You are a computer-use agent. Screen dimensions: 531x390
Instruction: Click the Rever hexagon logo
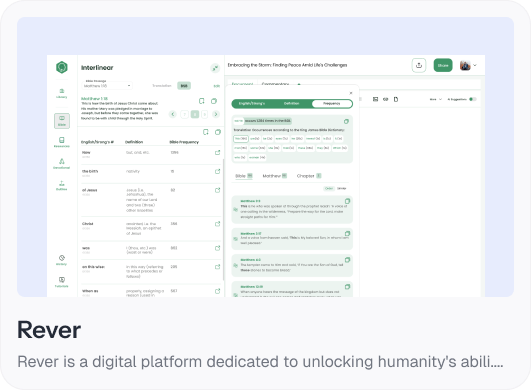click(62, 67)
